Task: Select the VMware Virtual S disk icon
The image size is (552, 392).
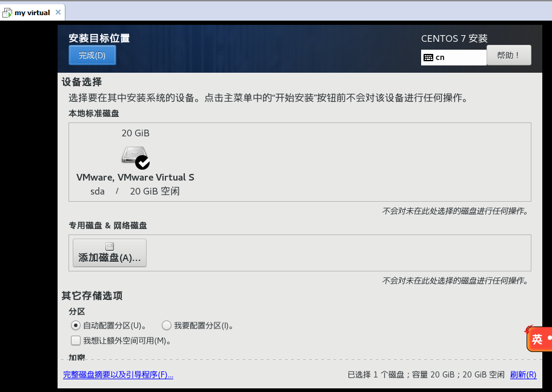Action: 135,157
